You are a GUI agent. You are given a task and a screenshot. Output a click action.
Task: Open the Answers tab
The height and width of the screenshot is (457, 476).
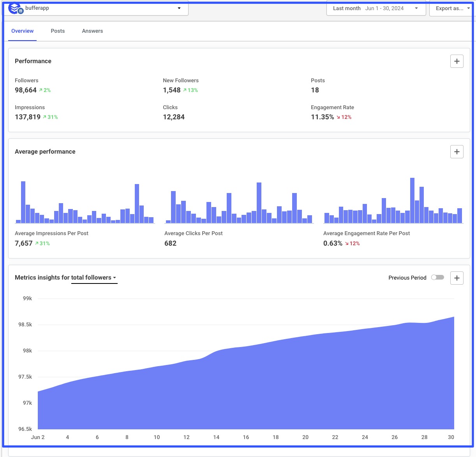pyautogui.click(x=92, y=31)
